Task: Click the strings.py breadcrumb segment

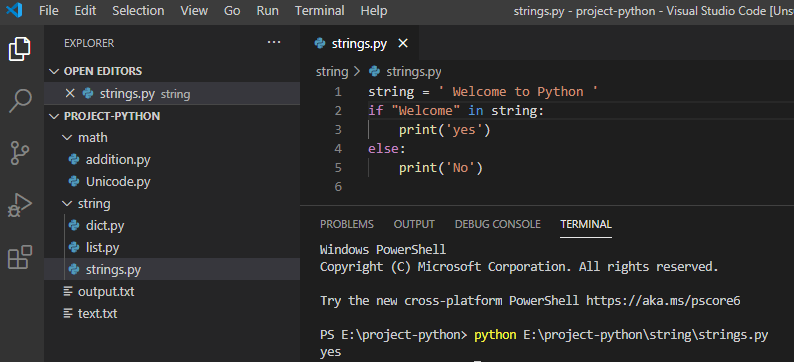Action: (414, 72)
